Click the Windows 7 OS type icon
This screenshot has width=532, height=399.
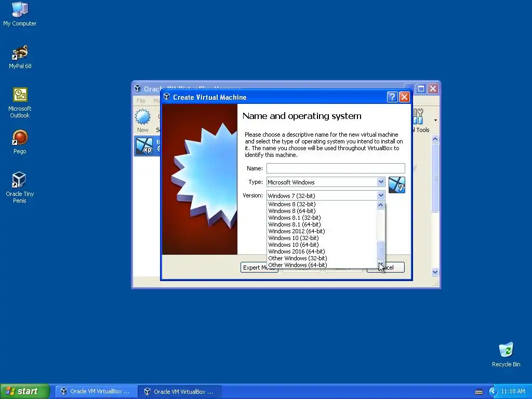click(x=396, y=185)
